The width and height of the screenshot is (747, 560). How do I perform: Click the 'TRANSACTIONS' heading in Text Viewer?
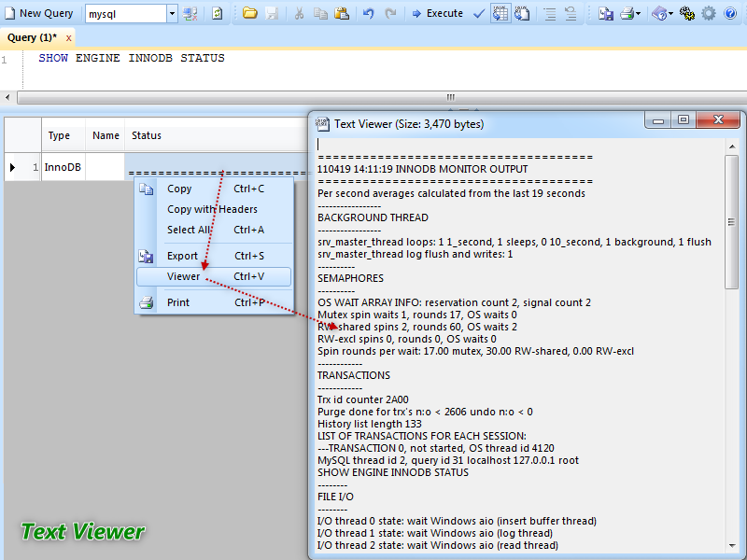point(354,375)
